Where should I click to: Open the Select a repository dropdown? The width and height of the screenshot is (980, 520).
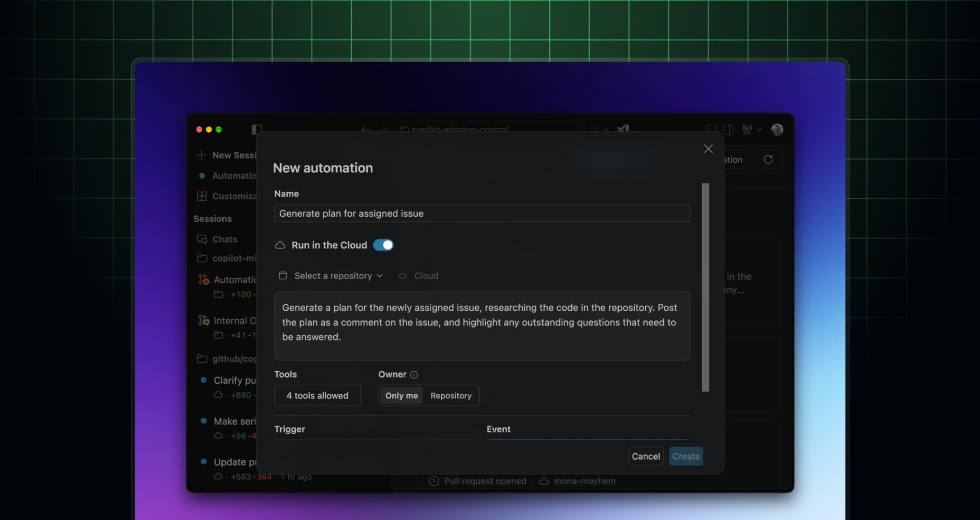pyautogui.click(x=331, y=276)
